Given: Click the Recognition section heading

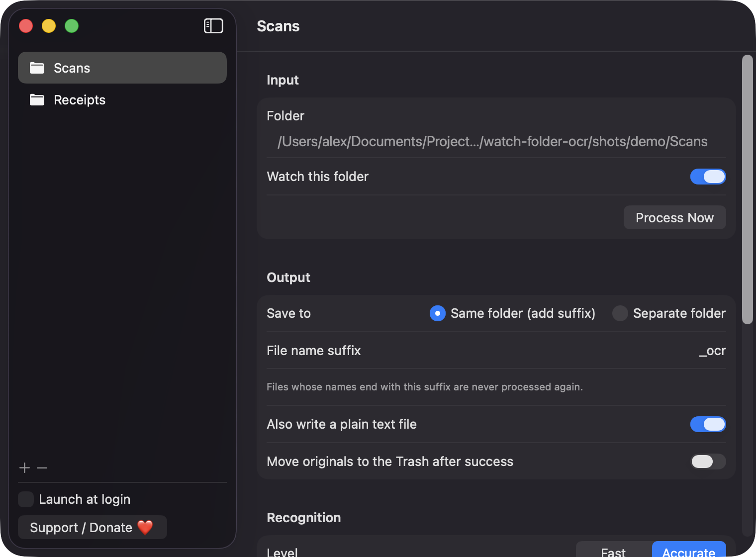Looking at the screenshot, I should [x=304, y=518].
